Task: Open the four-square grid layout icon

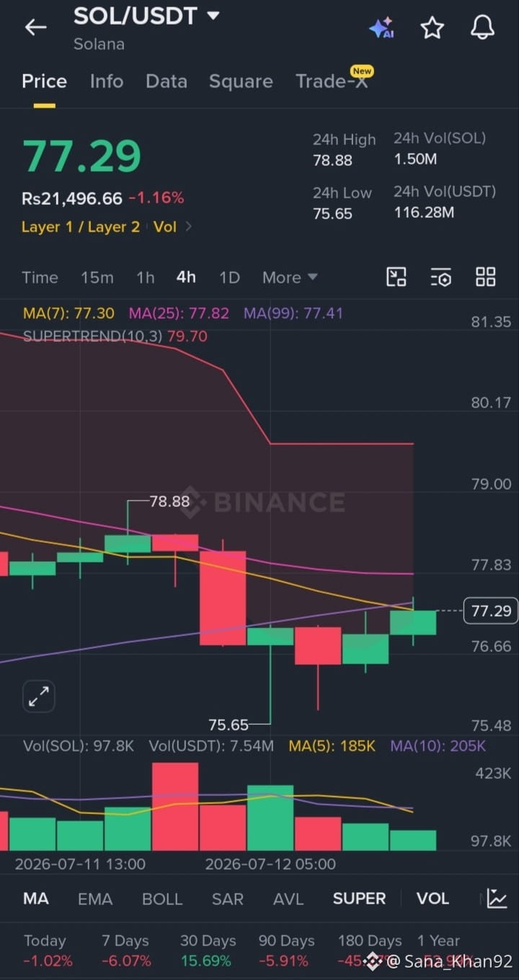Action: 486,277
